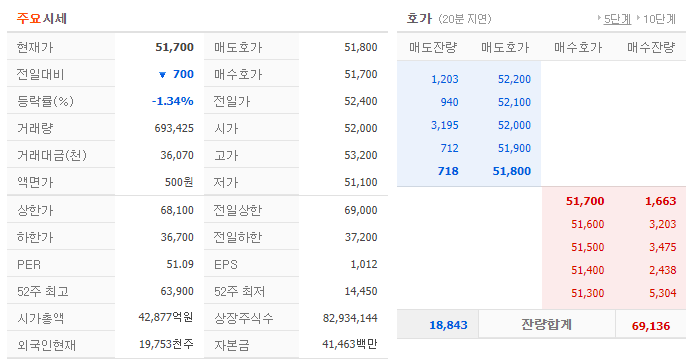
Task: Select buy quantity 2,438
Action: point(662,270)
